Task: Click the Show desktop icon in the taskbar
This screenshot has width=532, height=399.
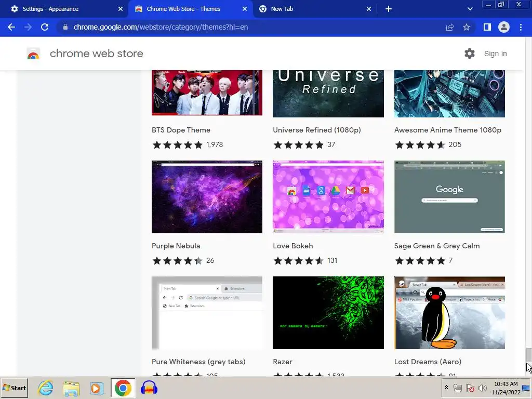Action: tap(527, 388)
